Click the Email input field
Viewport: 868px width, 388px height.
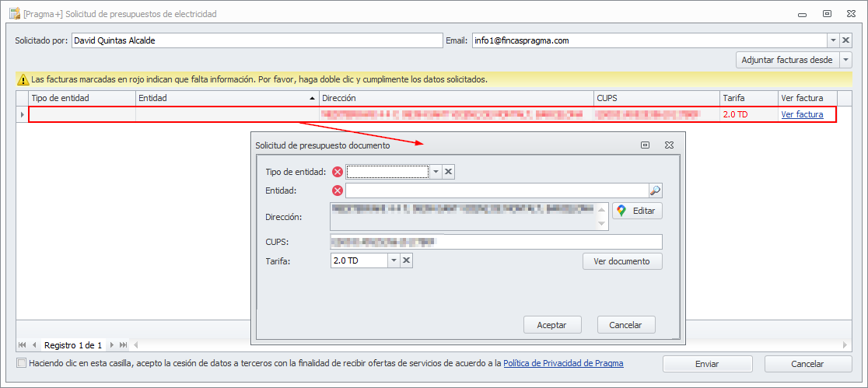pyautogui.click(x=650, y=40)
